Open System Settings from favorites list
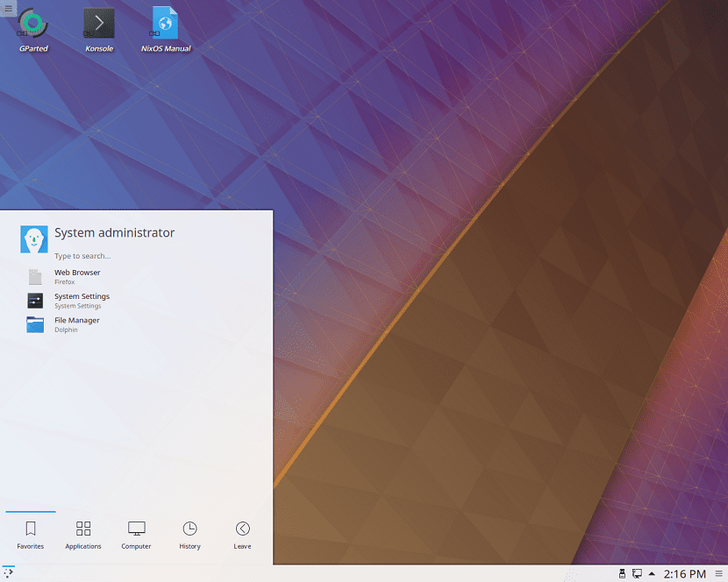Viewport: 728px width, 582px height. [x=82, y=301]
